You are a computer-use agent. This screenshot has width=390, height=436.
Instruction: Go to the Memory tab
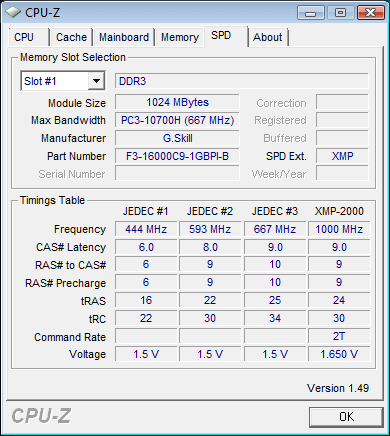coord(180,37)
